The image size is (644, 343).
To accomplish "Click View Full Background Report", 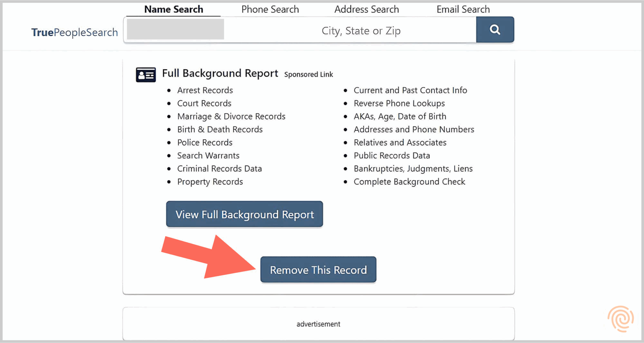I will (x=245, y=214).
